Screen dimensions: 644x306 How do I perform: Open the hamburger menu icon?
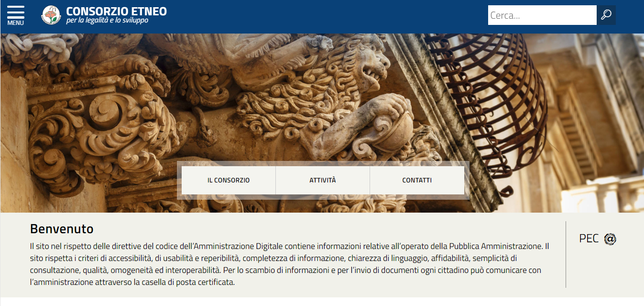(16, 12)
